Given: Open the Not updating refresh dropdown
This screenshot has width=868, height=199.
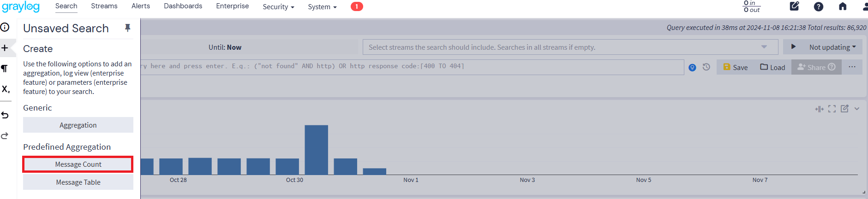Looking at the screenshot, I should (832, 47).
